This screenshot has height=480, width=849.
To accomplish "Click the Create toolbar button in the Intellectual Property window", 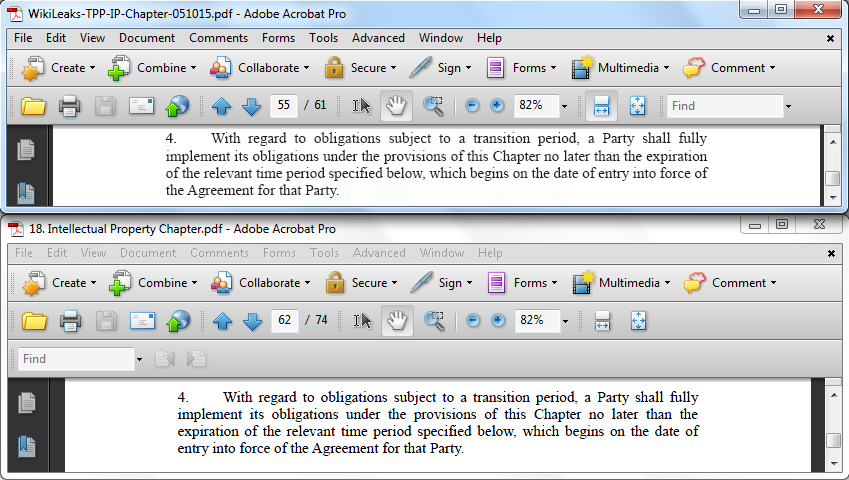I will [x=59, y=283].
